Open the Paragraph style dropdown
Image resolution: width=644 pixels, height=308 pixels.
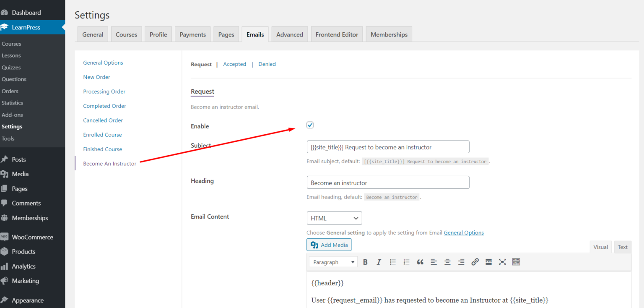332,261
